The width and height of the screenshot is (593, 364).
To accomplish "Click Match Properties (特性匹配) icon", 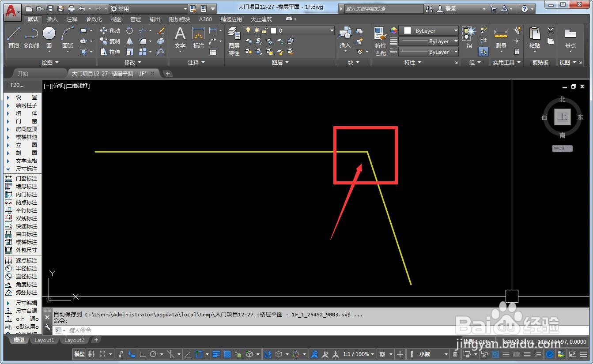I will [381, 41].
